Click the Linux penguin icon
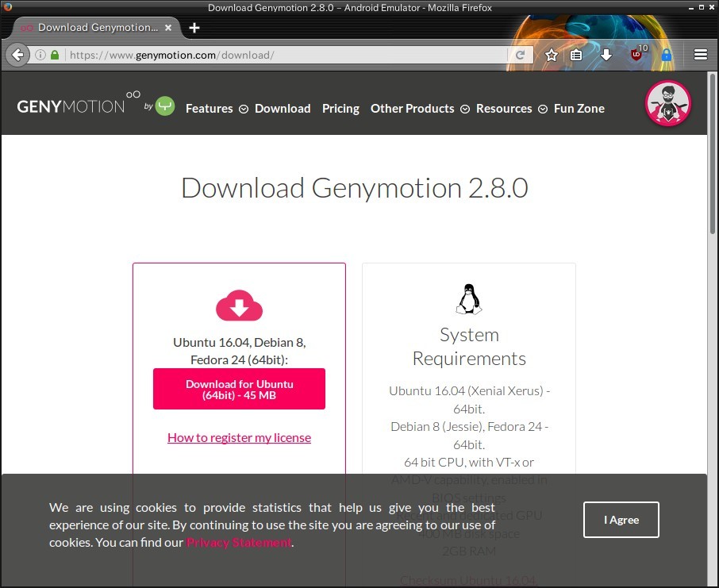719x588 pixels. click(469, 299)
